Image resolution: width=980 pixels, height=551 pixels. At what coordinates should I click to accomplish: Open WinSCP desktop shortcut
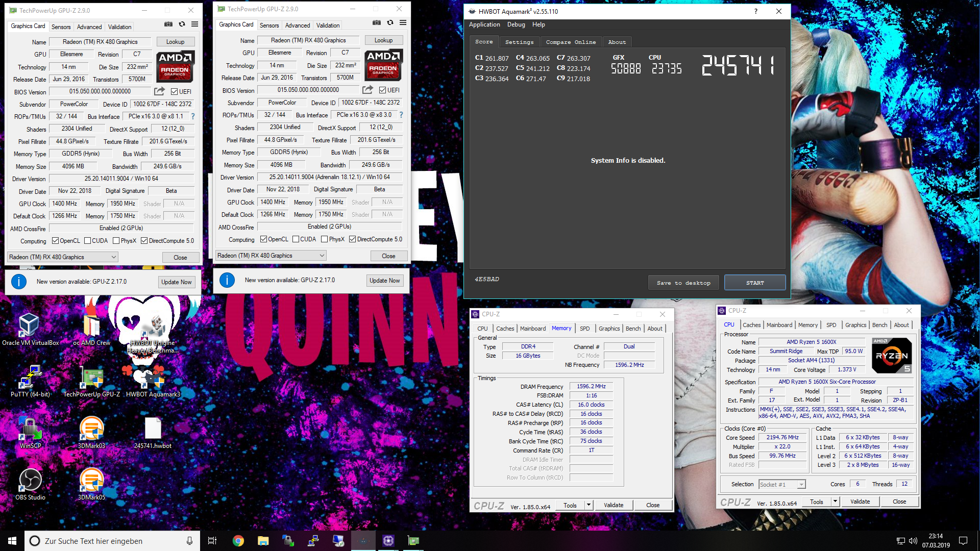coord(30,432)
